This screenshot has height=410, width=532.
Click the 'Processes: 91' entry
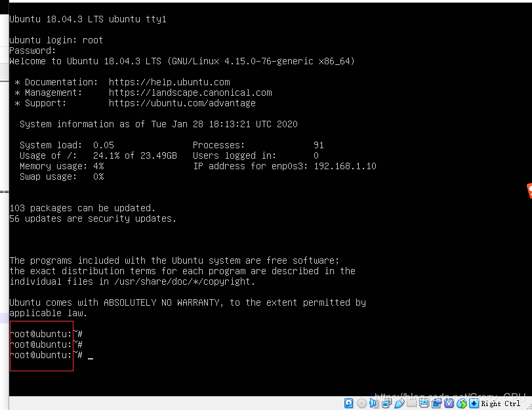point(258,145)
